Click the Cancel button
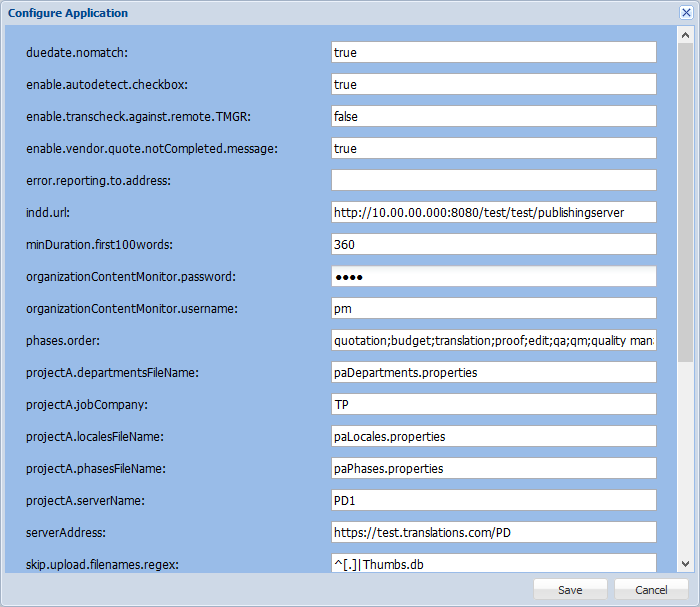 [x=651, y=590]
